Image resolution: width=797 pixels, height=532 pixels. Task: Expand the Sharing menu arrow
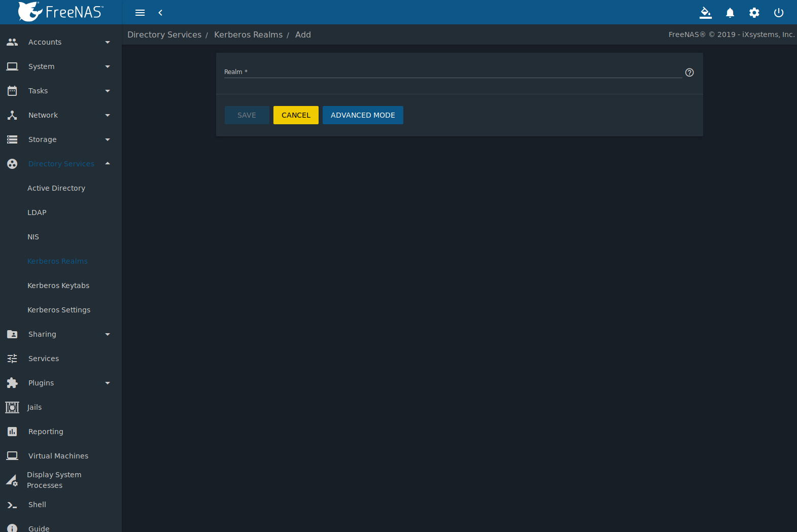tap(108, 334)
